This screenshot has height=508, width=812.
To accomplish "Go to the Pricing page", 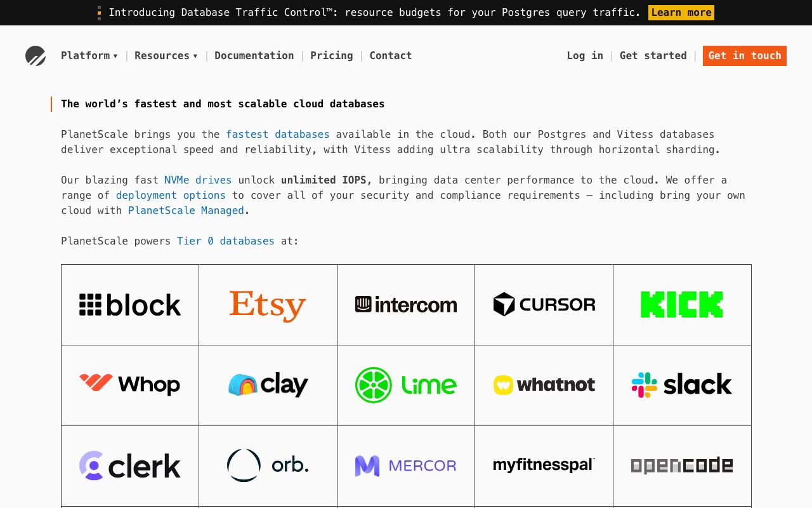I will (331, 56).
